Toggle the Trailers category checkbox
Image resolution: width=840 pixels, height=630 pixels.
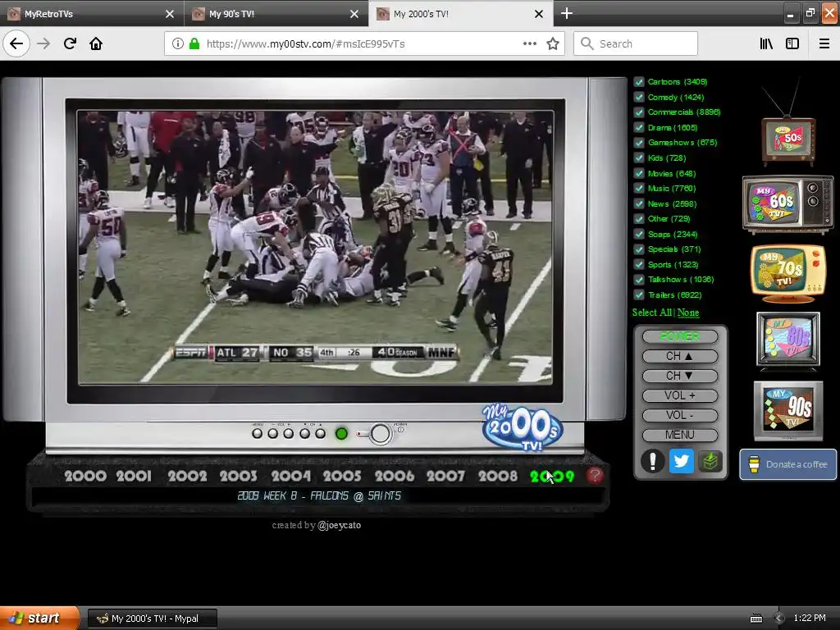click(x=638, y=294)
